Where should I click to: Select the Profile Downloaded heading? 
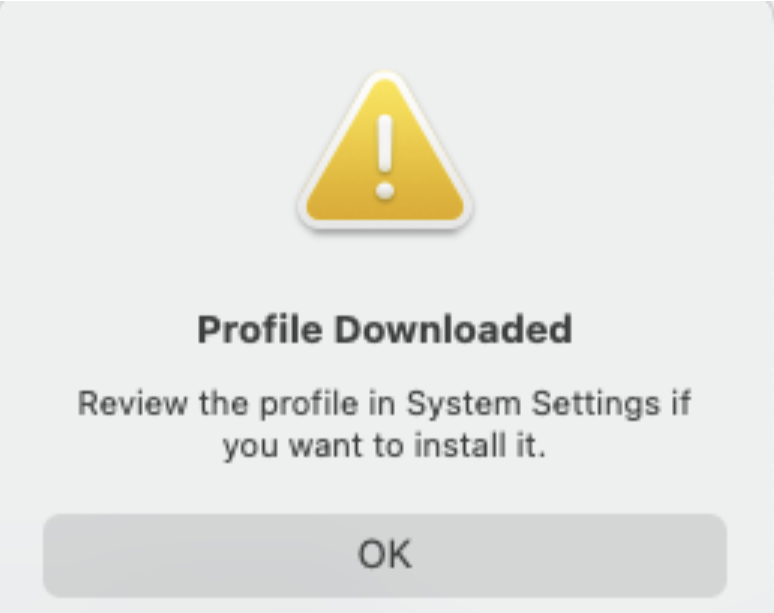pos(385,329)
